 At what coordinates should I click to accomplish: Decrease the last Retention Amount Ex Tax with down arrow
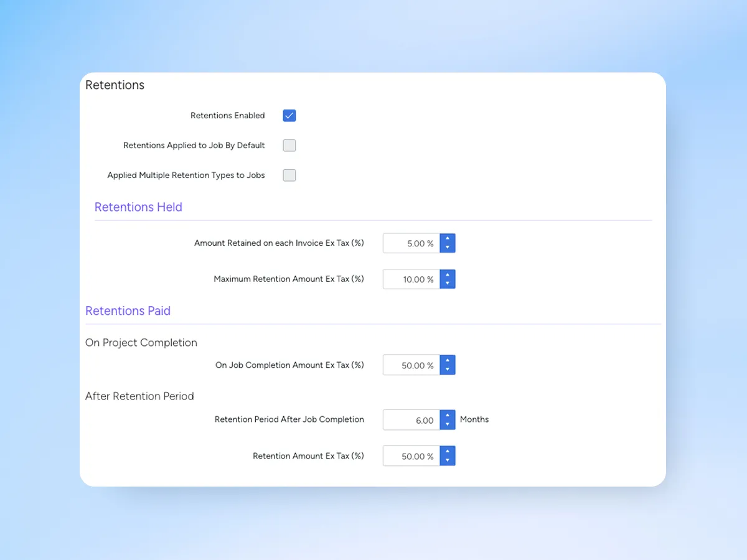pos(448,461)
